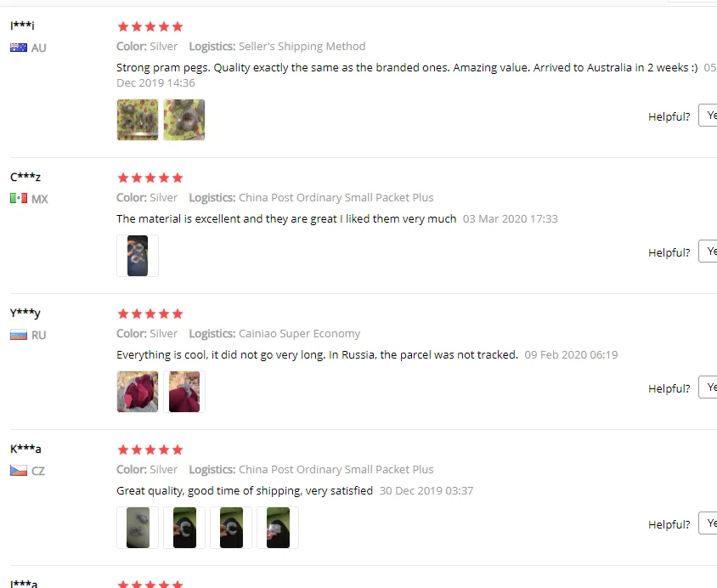
Task: Click the Australia flag icon next to AU
Action: tap(19, 48)
